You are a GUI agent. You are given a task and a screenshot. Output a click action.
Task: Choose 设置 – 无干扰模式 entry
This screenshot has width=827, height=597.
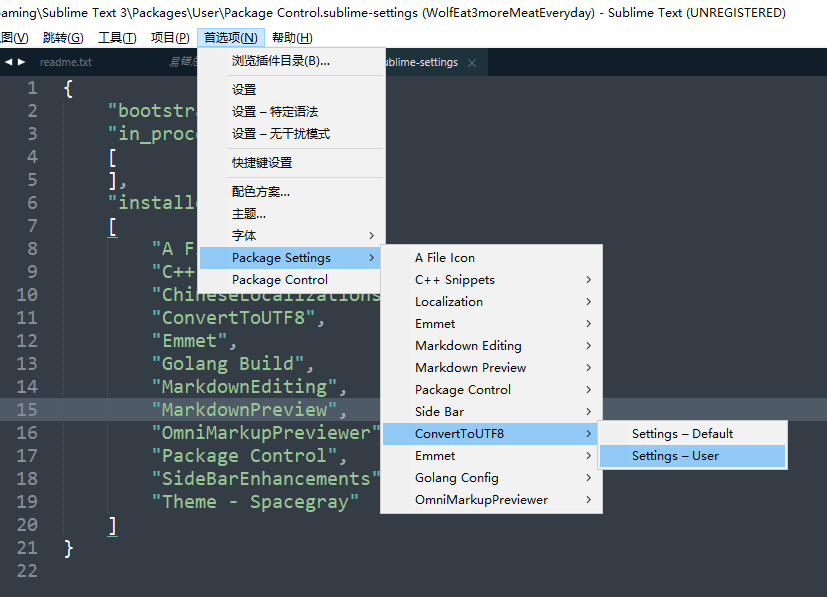[x=291, y=134]
